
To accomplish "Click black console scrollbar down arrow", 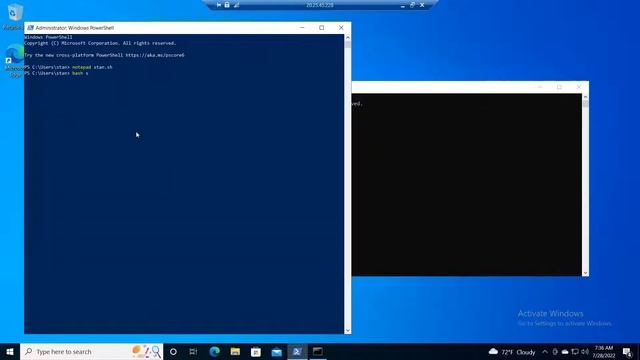I will [585, 273].
